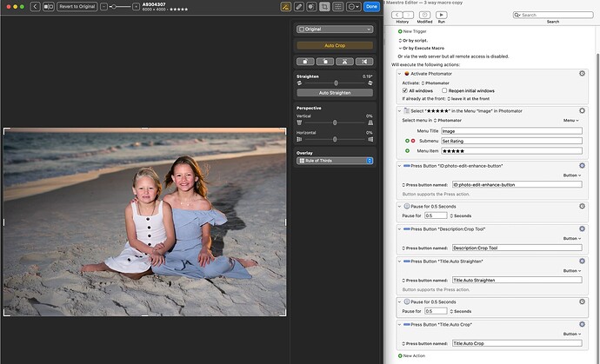Viewport: 600px width, 364px height.
Task: Click vertical perspective left icon
Action: tap(299, 122)
